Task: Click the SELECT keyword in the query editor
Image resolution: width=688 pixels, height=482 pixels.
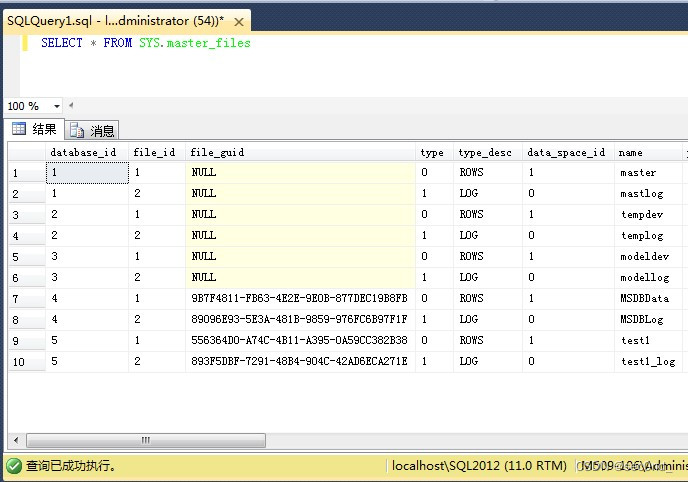Action: [62, 43]
